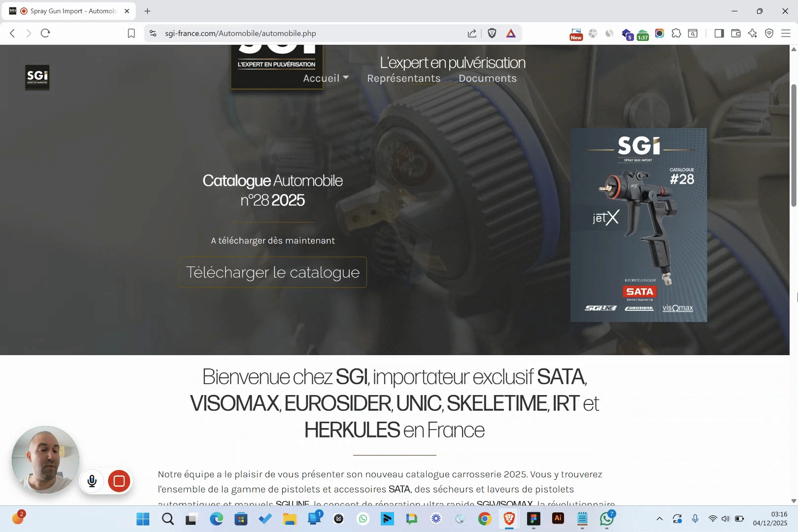Open the Brave hamburger main menu
This screenshot has height=532, width=798.
[x=786, y=33]
